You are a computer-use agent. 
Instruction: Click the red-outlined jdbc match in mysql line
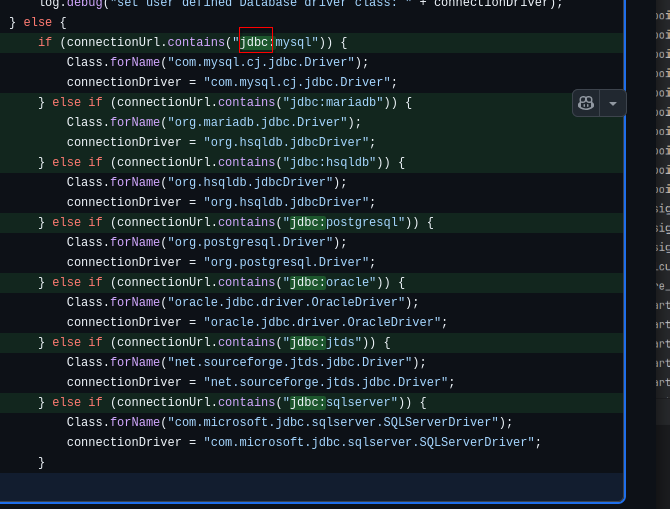point(256,42)
